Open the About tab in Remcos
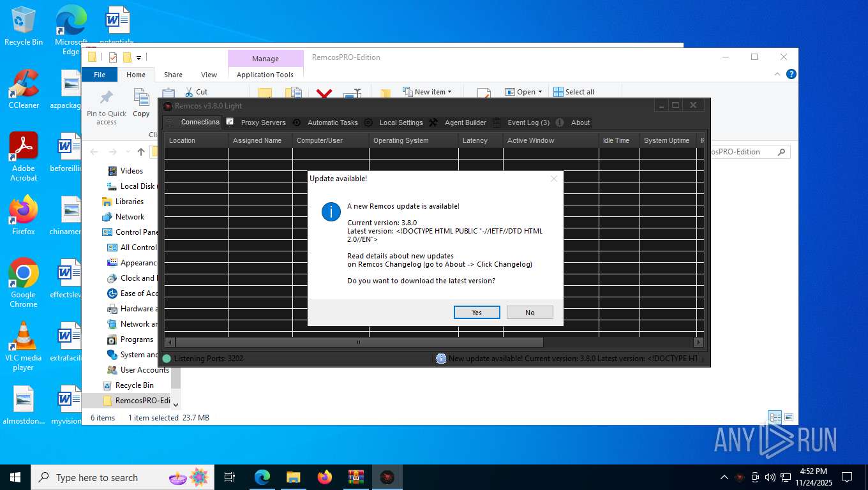868x490 pixels. click(580, 122)
